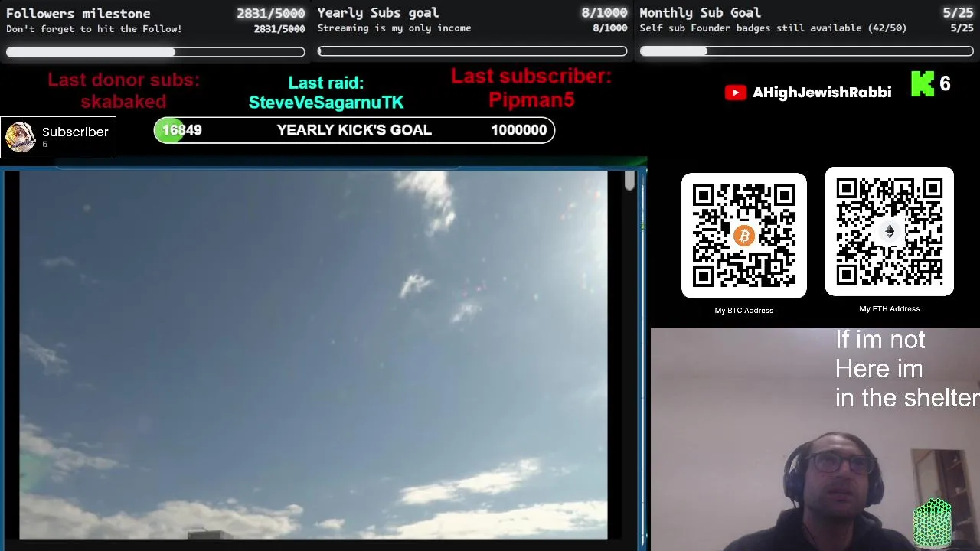Click the '16849' Kick goal value
Screen dimensions: 980x551
181,130
